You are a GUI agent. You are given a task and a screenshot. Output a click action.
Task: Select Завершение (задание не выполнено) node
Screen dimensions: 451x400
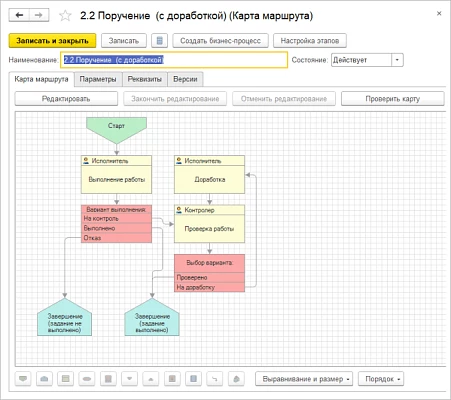[x=65, y=317]
